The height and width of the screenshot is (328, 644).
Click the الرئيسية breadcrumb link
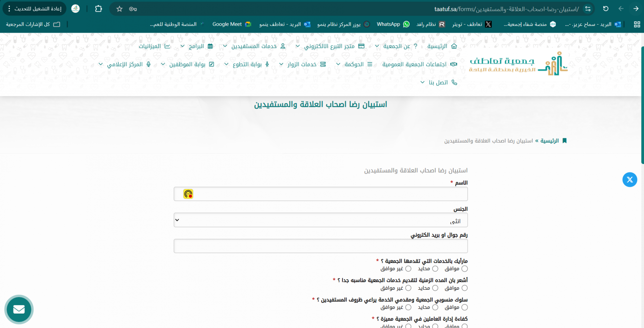549,140
